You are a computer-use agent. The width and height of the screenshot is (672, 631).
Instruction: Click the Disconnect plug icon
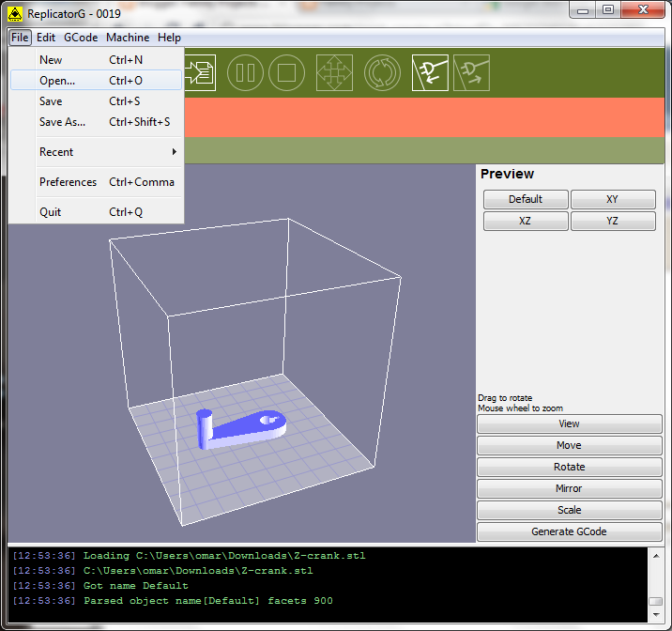click(471, 73)
